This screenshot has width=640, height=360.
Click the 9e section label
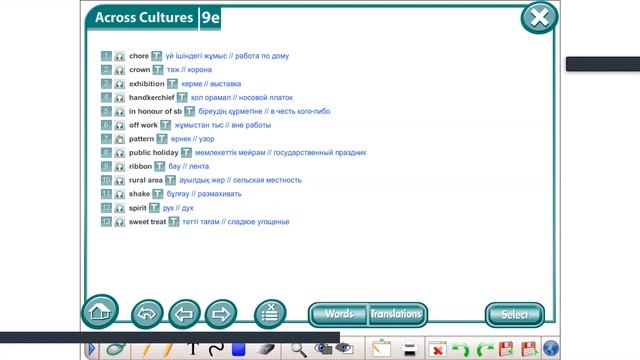point(210,18)
